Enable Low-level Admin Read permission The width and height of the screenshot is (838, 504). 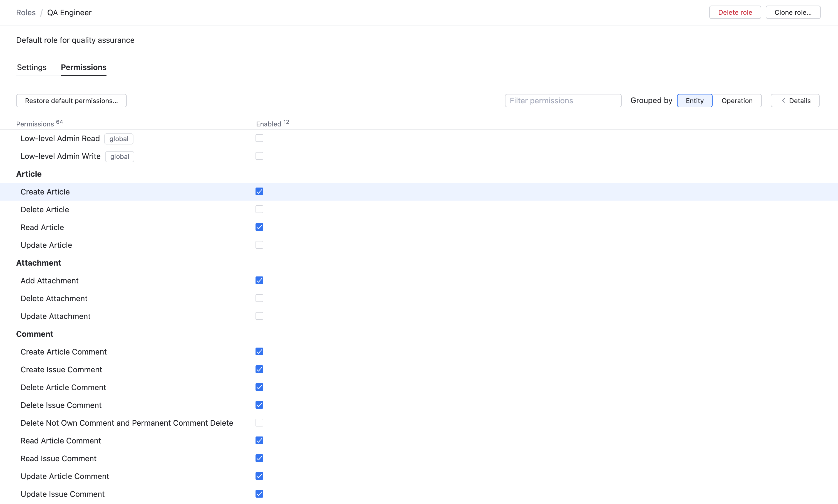[259, 138]
